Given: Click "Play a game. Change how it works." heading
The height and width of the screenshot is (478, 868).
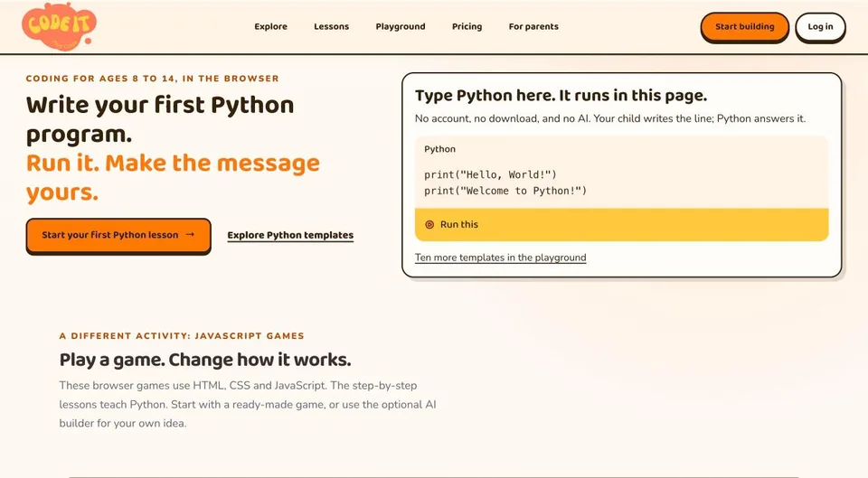Looking at the screenshot, I should pos(205,360).
